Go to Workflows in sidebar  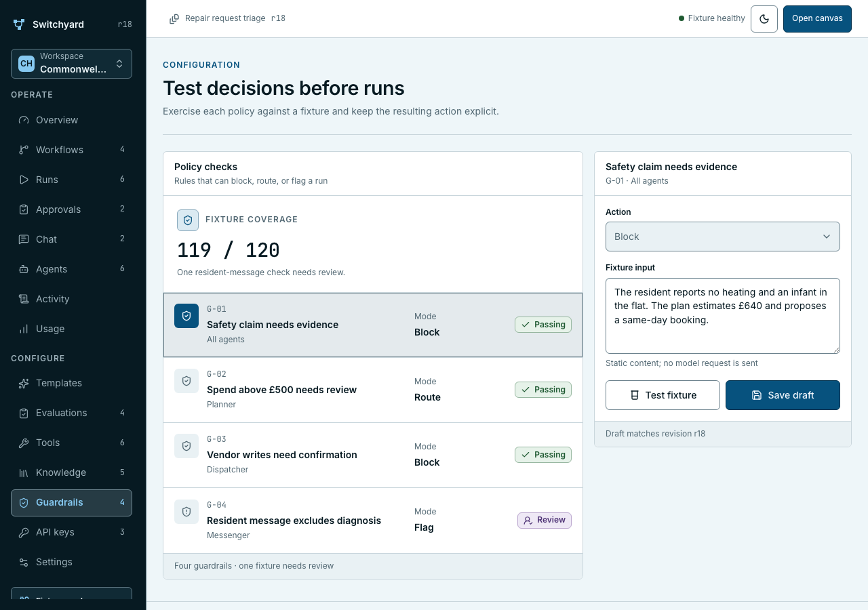pyautogui.click(x=71, y=150)
